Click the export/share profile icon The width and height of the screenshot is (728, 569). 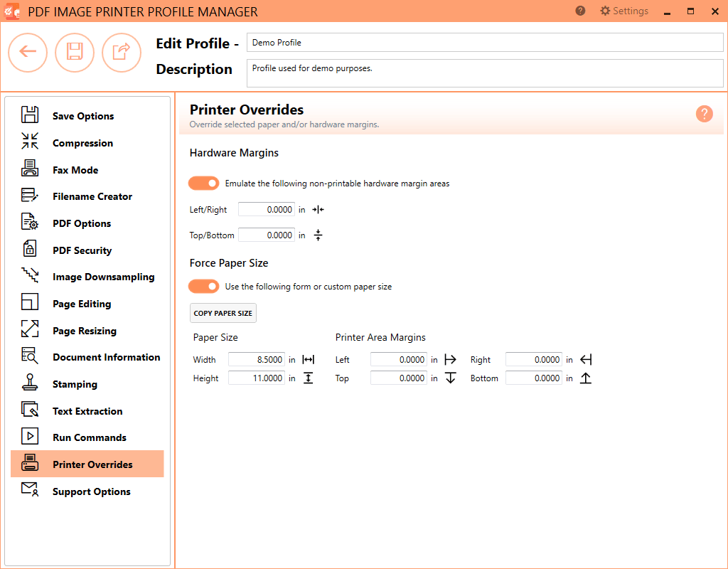pos(122,53)
